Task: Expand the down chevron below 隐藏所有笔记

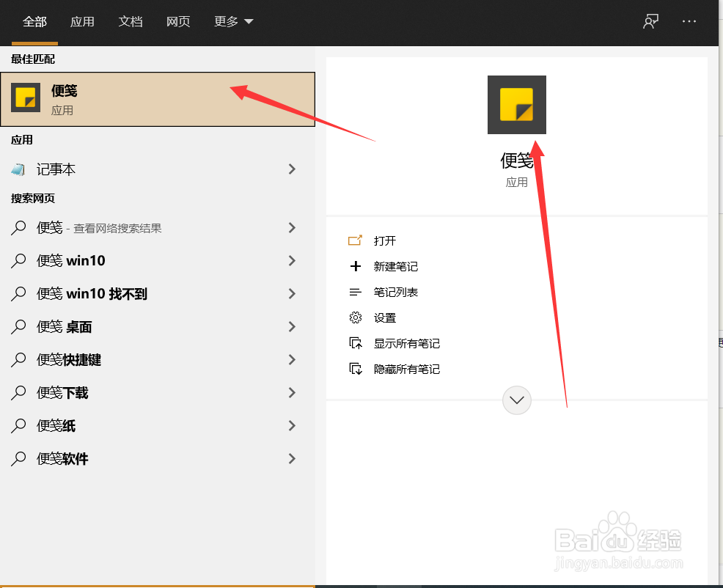Action: click(x=516, y=400)
